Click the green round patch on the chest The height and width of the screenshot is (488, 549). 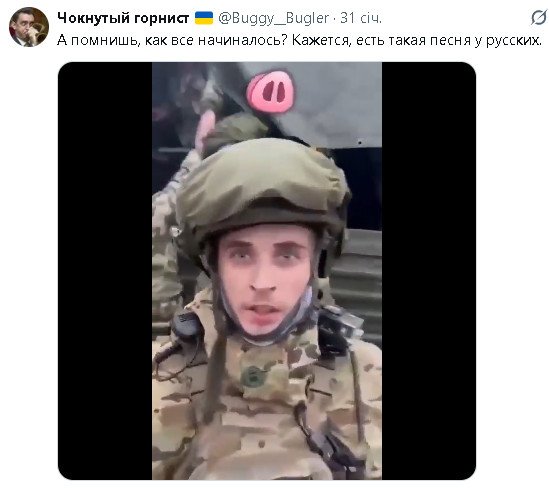[x=252, y=377]
